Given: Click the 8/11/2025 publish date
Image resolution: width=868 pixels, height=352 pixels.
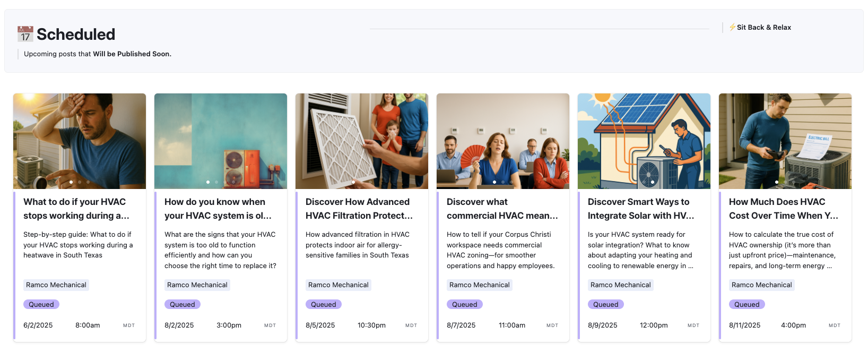Looking at the screenshot, I should pyautogui.click(x=745, y=325).
